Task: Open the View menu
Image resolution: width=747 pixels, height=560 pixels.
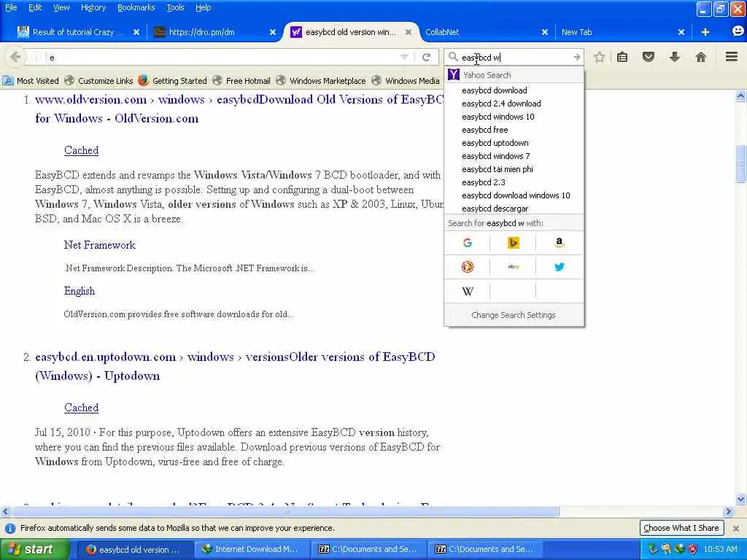Action: (x=61, y=7)
